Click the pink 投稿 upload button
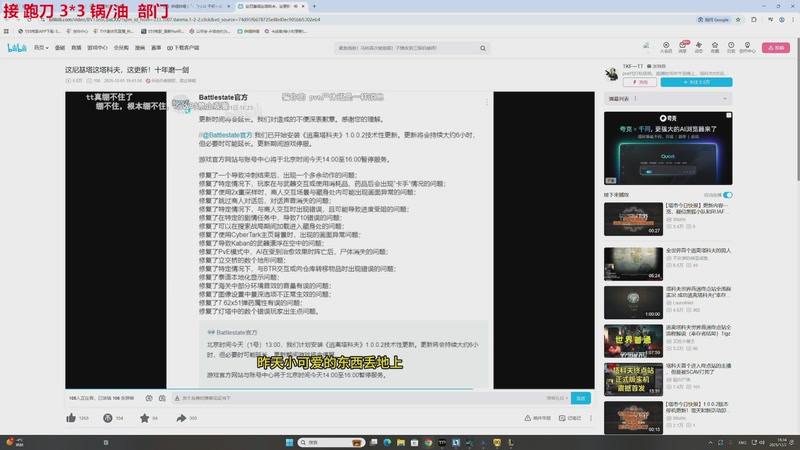The image size is (800, 450). point(776,47)
